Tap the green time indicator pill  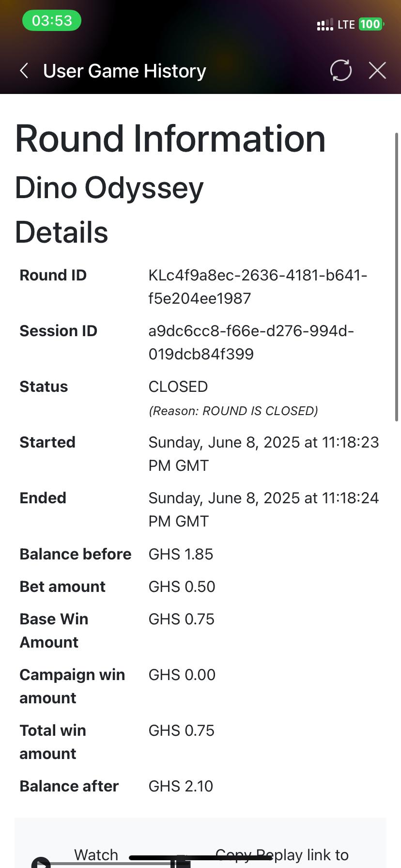click(x=52, y=21)
